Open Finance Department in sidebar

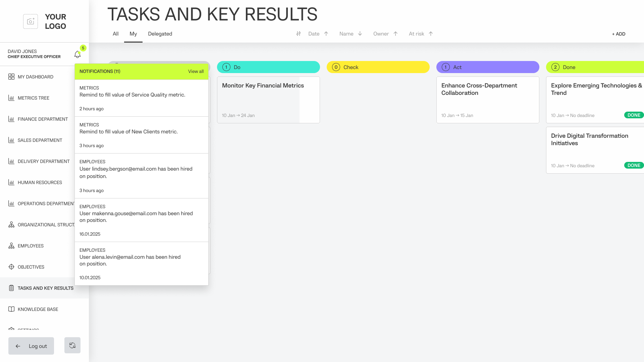(x=43, y=119)
